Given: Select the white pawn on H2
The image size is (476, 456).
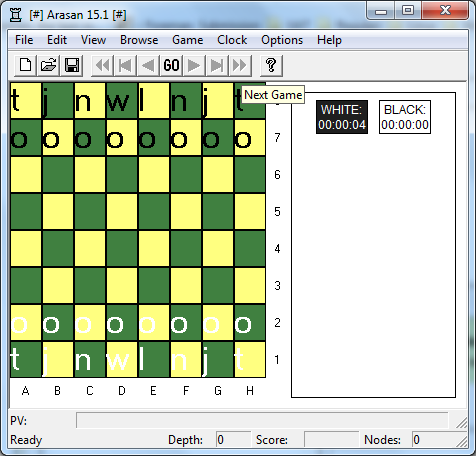Looking at the screenshot, I should pos(250,323).
